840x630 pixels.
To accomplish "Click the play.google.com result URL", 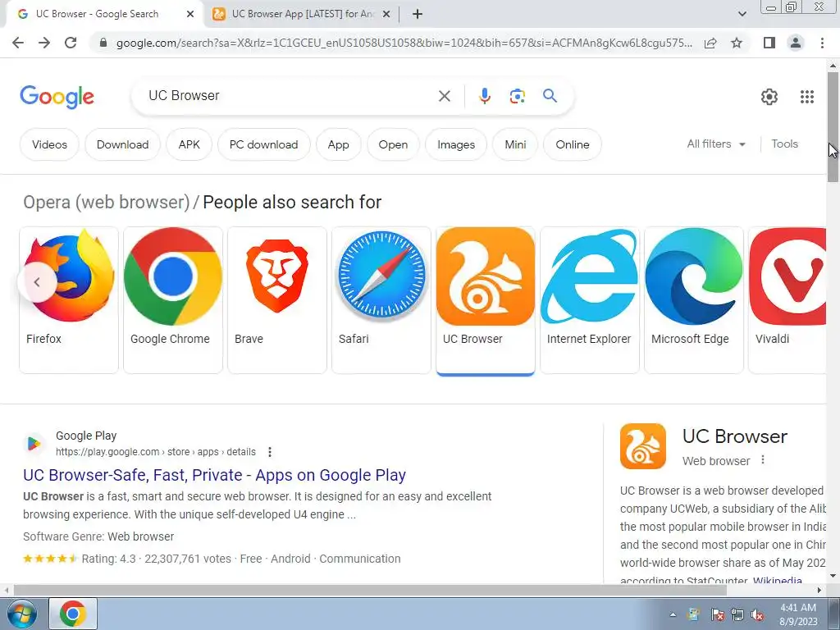I will (x=155, y=452).
